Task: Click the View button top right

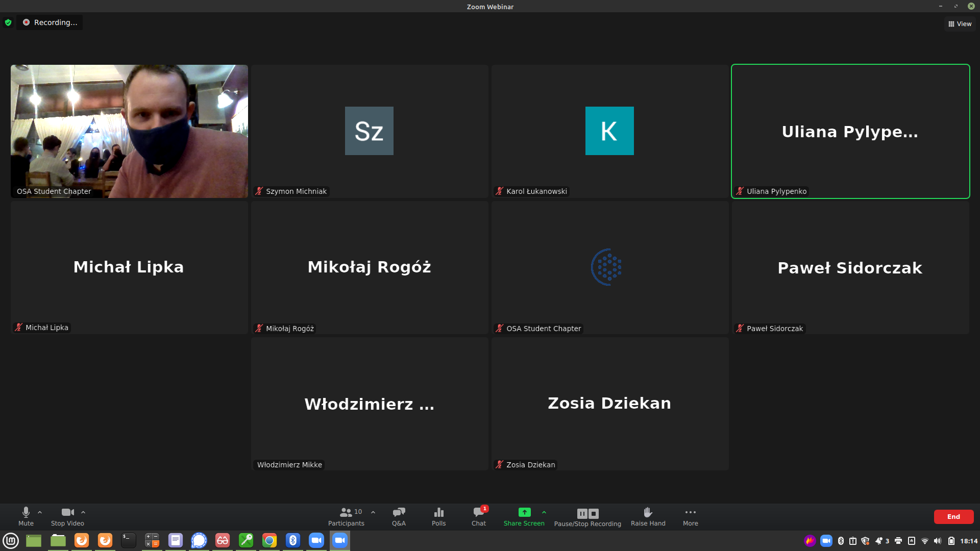Action: [x=959, y=23]
